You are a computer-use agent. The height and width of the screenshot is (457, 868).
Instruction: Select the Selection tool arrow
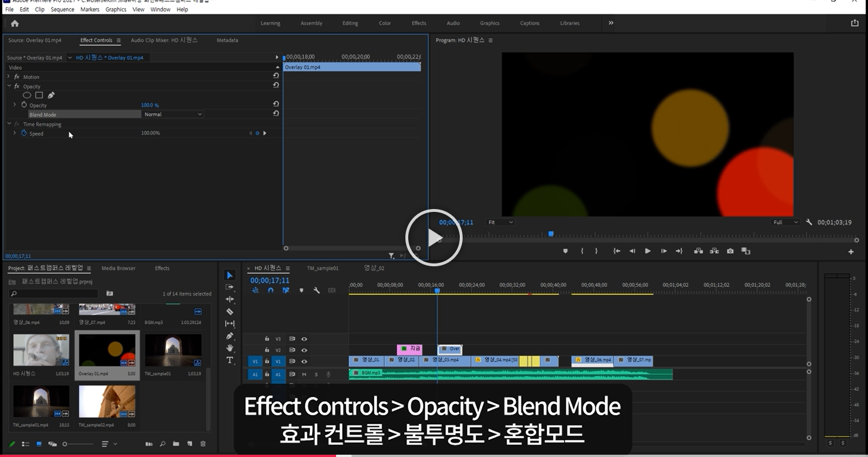230,275
